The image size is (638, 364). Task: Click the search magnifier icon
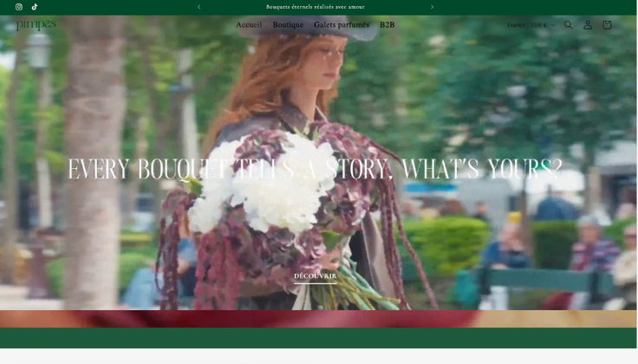coord(569,25)
